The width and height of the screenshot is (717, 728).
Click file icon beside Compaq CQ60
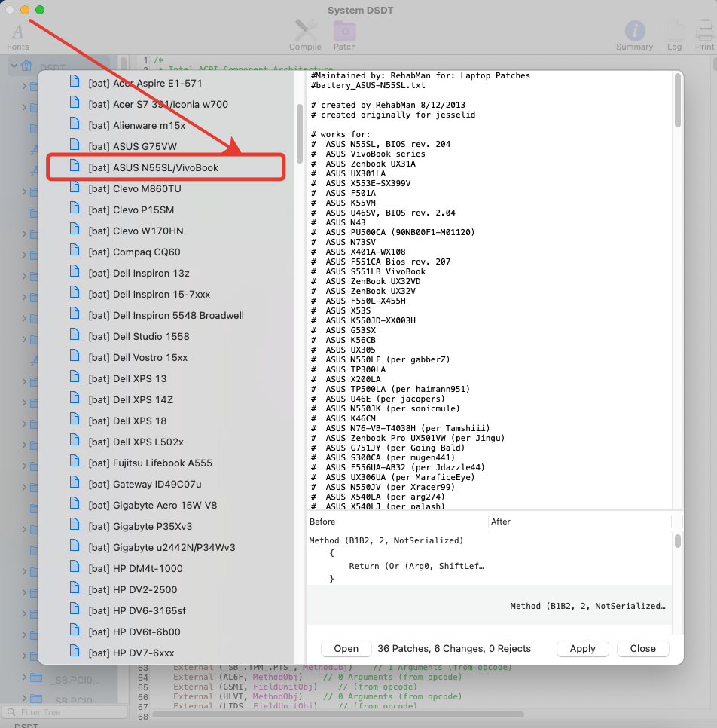pyautogui.click(x=75, y=249)
